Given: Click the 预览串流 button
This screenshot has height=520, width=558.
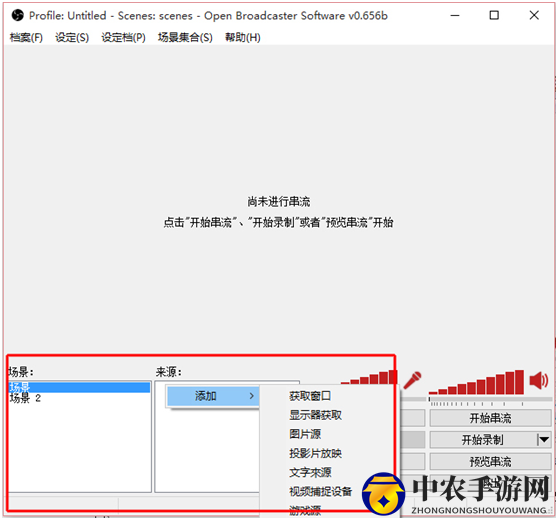Looking at the screenshot, I should point(490,462).
